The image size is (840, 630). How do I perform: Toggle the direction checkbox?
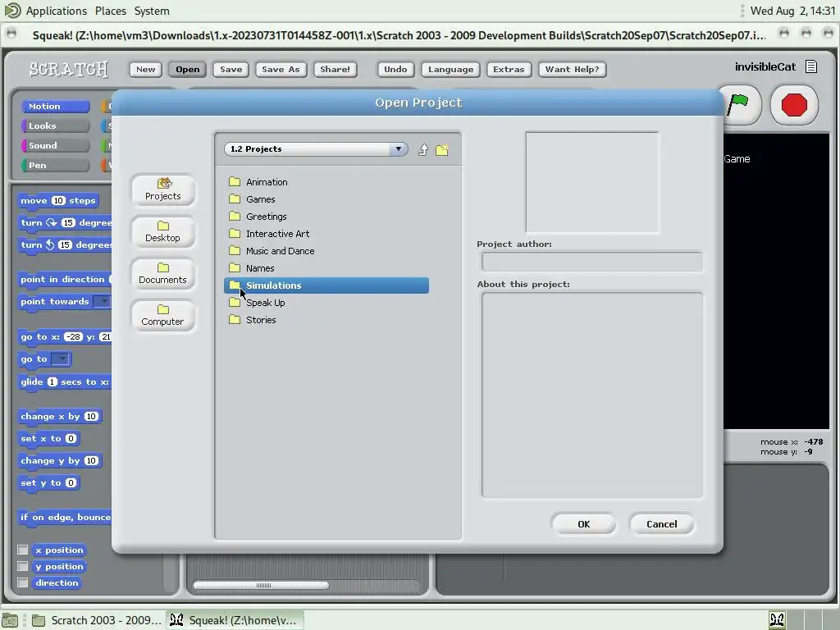(22, 582)
